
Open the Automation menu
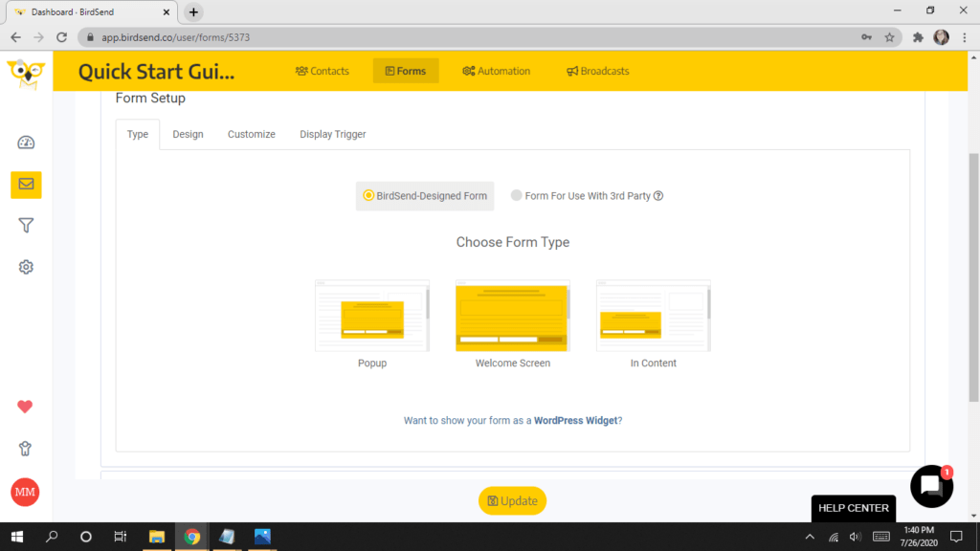pos(497,71)
